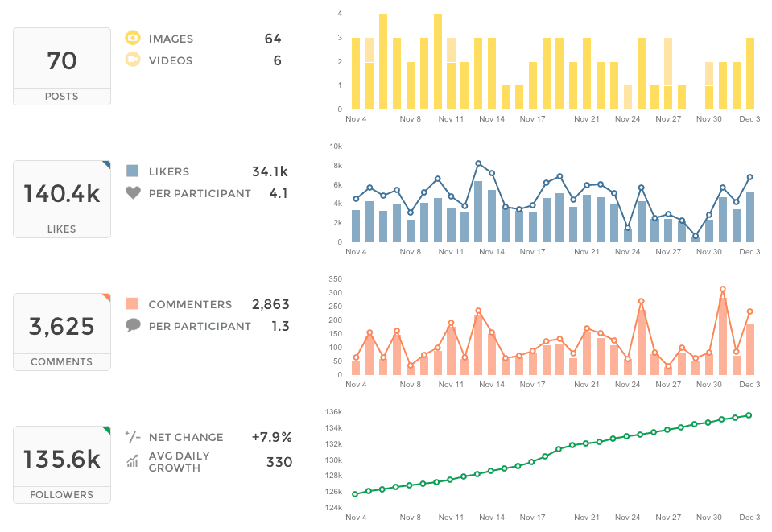This screenshot has width=772, height=532.
Task: Click the likers value 34.1k
Action: [270, 171]
